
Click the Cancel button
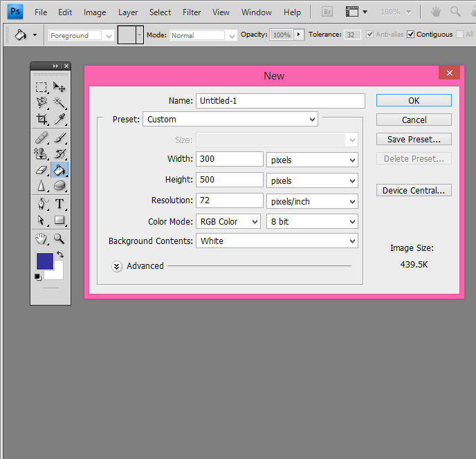tap(414, 120)
